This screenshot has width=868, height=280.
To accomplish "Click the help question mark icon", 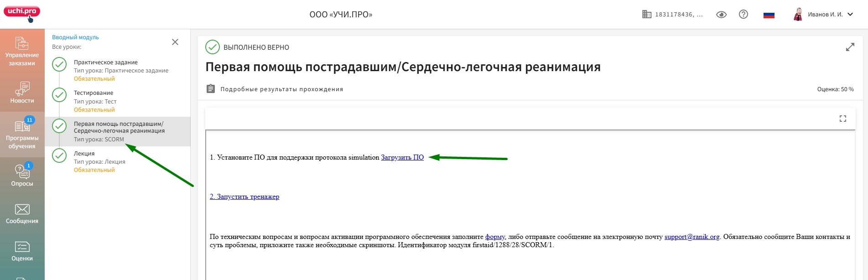I will click(x=743, y=14).
